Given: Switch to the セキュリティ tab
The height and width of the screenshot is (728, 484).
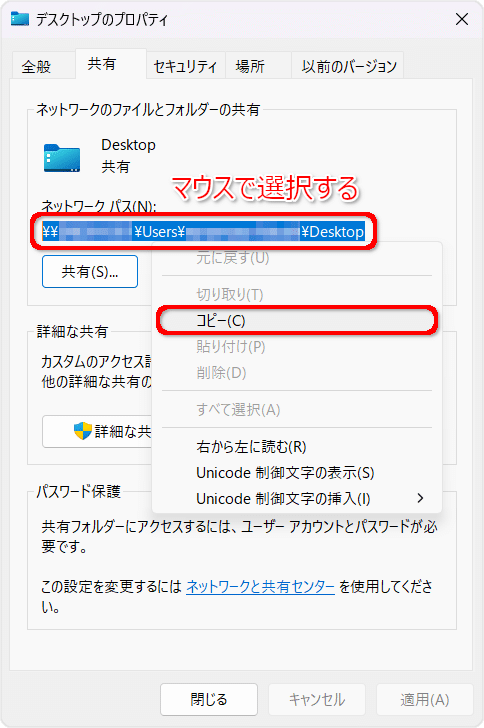Looking at the screenshot, I should (x=185, y=66).
